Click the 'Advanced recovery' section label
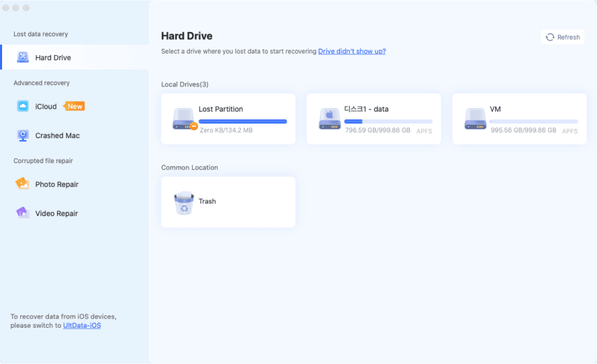Screen dimensions: 597x364 click(41, 83)
